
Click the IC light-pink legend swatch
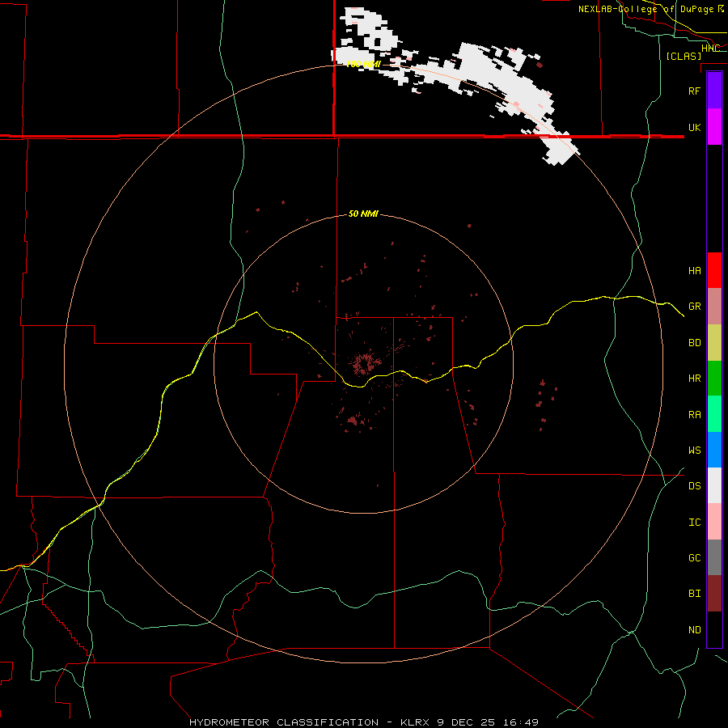pyautogui.click(x=714, y=522)
